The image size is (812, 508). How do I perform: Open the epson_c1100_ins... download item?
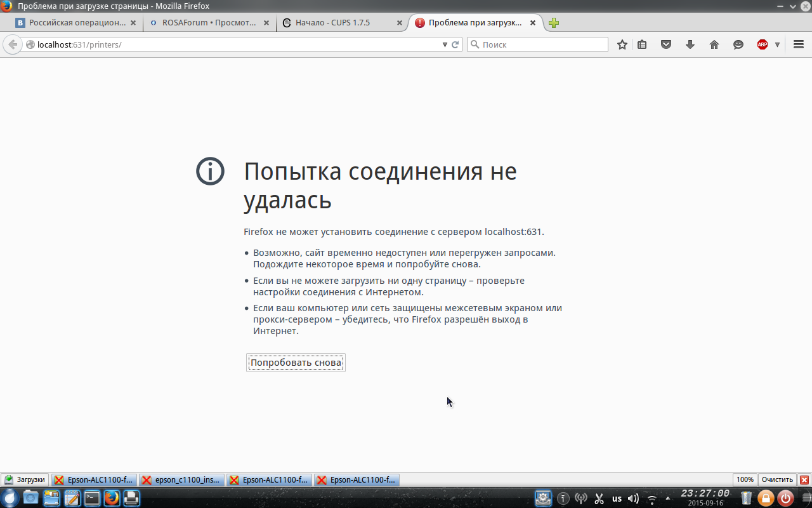[x=181, y=479]
